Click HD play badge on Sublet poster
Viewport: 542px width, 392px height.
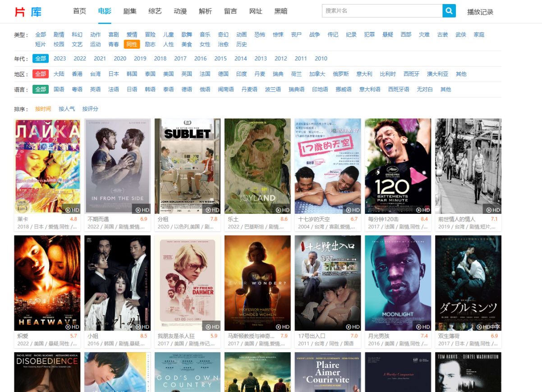211,210
